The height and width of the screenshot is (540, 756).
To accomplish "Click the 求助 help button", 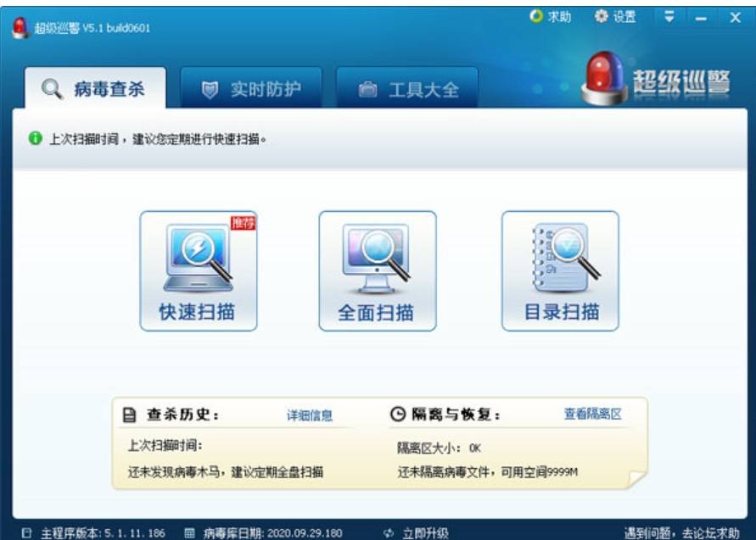I will [x=550, y=17].
